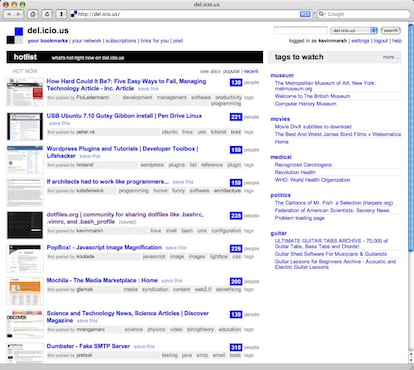Click the people count badge for Wordpress Plugins
Viewport: 414px width, 370px height.
236,150
